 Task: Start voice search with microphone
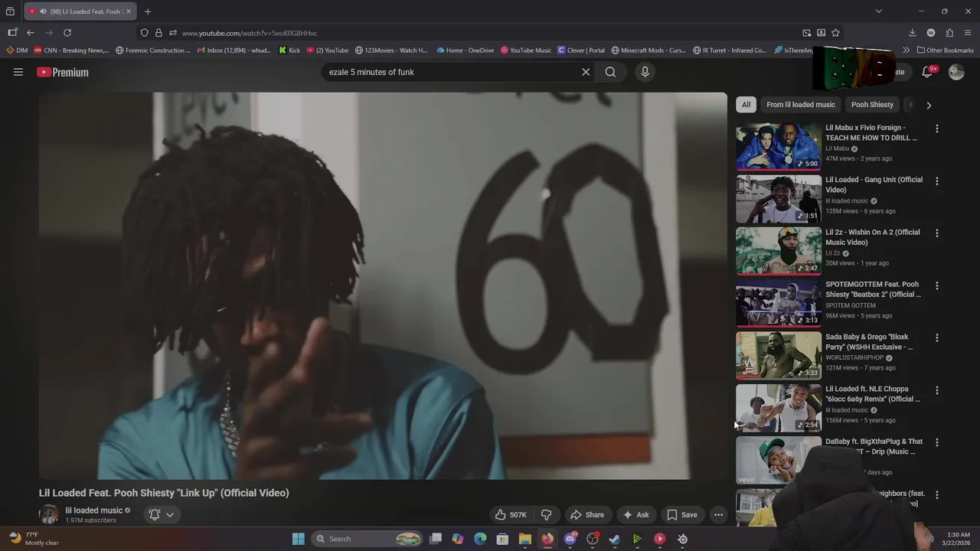click(x=645, y=72)
